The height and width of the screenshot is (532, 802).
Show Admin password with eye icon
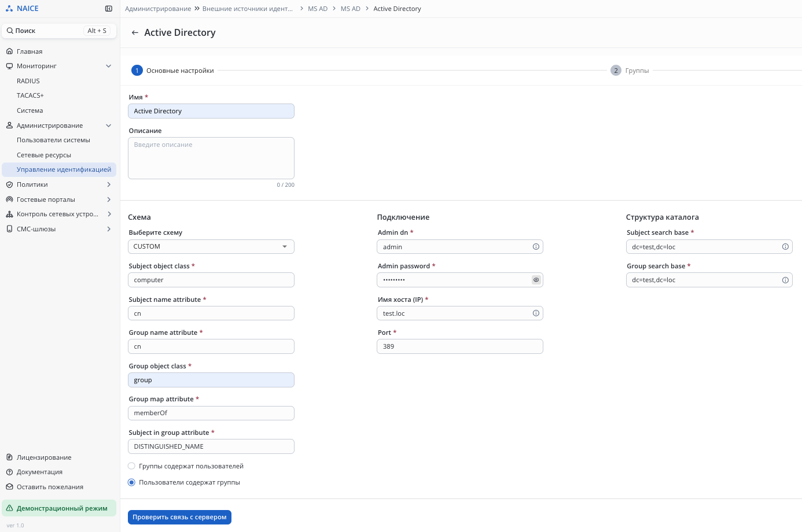click(536, 280)
